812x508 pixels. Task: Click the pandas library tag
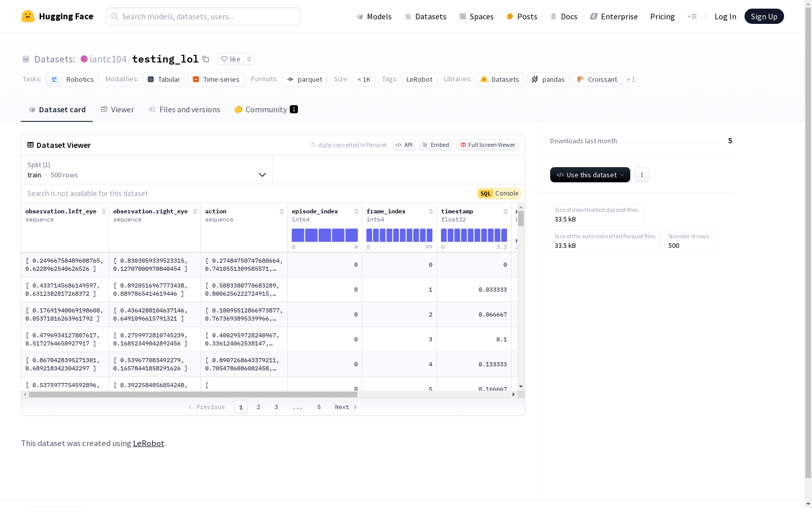(548, 79)
